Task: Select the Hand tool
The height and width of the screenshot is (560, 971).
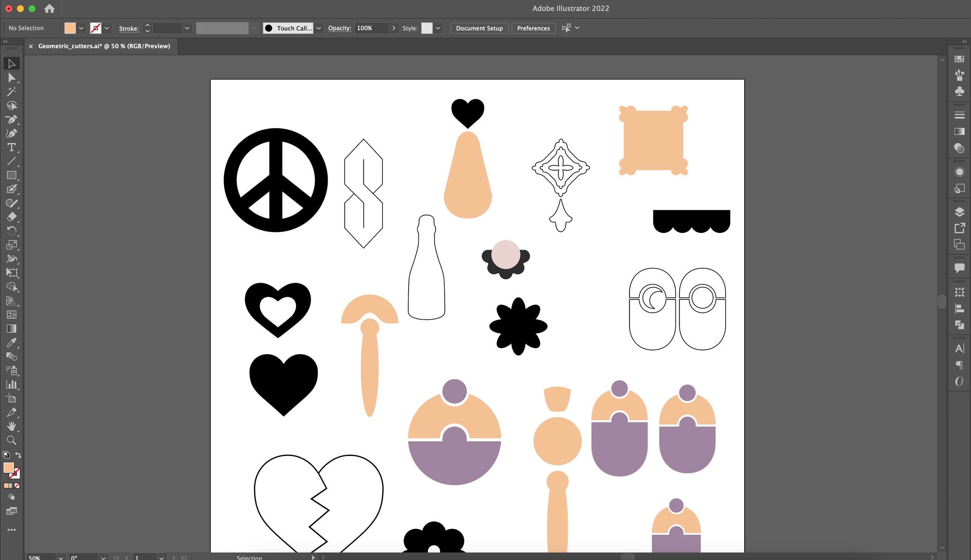Action: 11,426
